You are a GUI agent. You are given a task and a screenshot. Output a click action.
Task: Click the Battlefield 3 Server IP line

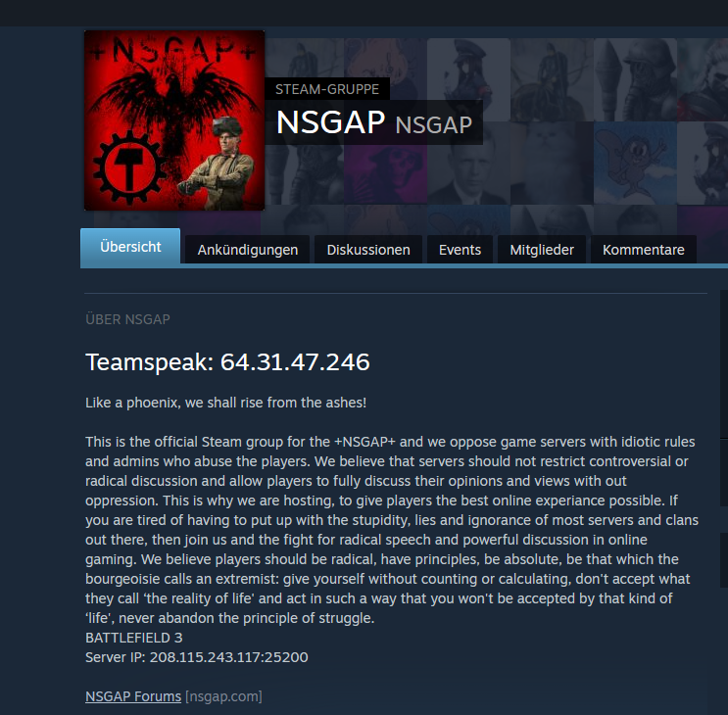(x=196, y=657)
